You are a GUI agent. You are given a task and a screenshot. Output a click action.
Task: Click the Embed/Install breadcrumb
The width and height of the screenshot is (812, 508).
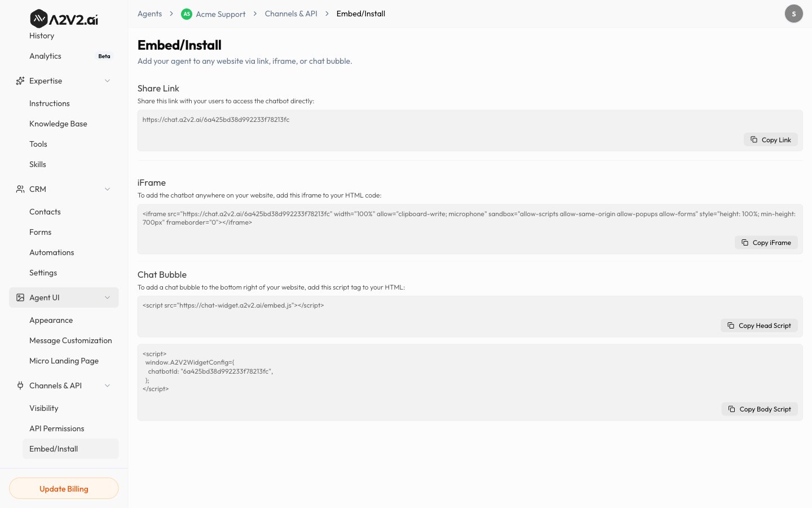[361, 14]
